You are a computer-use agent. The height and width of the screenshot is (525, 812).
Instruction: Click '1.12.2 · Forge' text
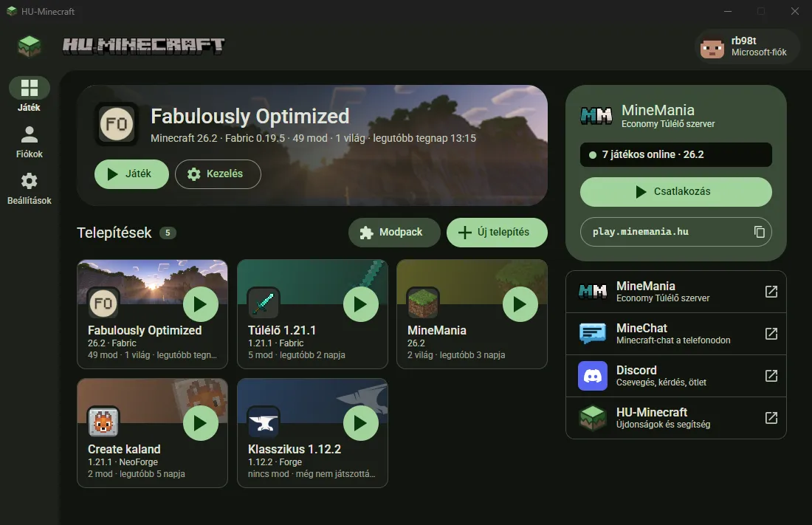coord(275,462)
